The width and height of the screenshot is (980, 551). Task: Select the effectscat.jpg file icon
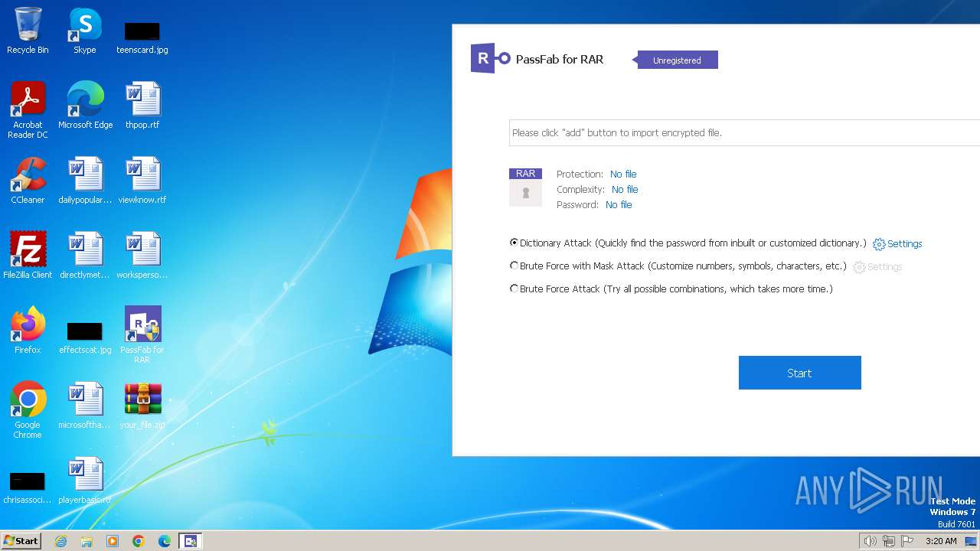click(x=85, y=337)
